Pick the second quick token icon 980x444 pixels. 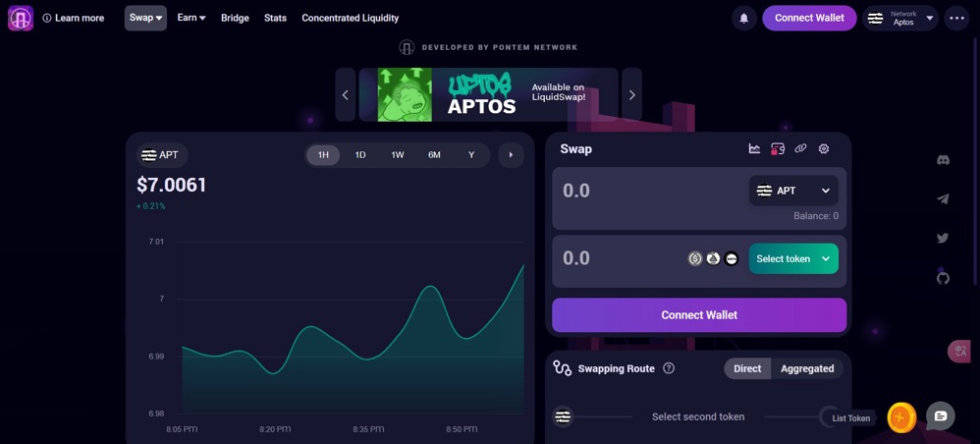point(713,258)
